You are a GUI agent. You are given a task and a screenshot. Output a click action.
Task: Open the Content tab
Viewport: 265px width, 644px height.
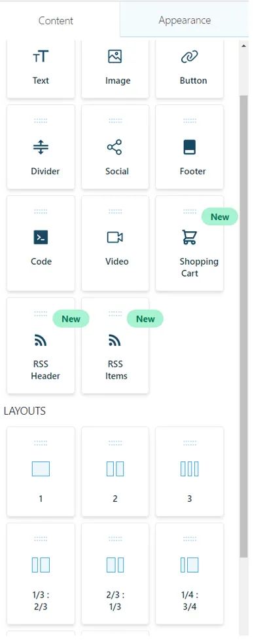[x=56, y=20]
